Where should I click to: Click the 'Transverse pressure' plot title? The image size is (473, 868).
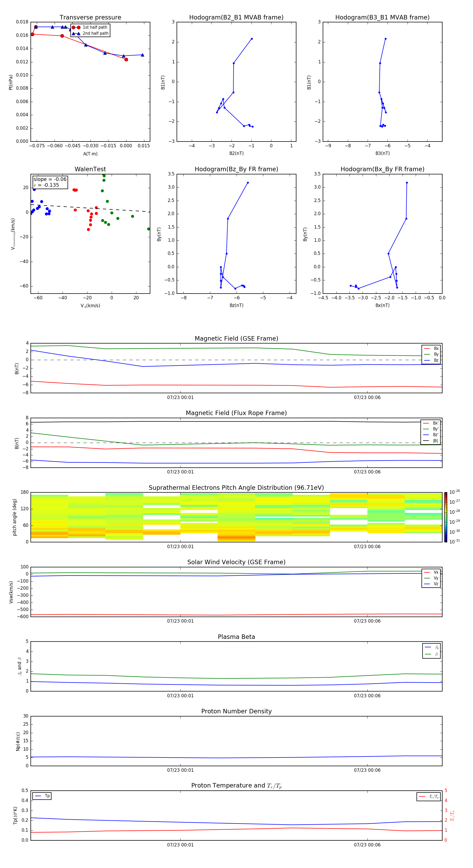pos(90,17)
